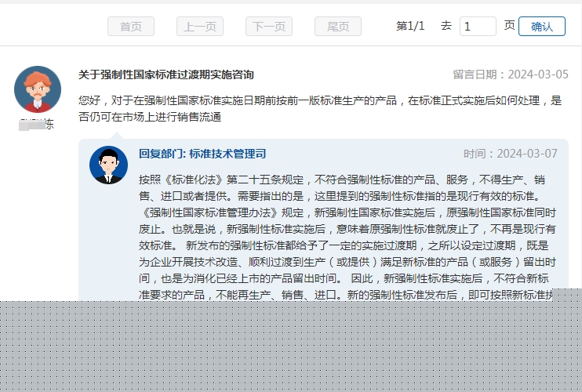Click the official's avatar in the reply

(108, 165)
